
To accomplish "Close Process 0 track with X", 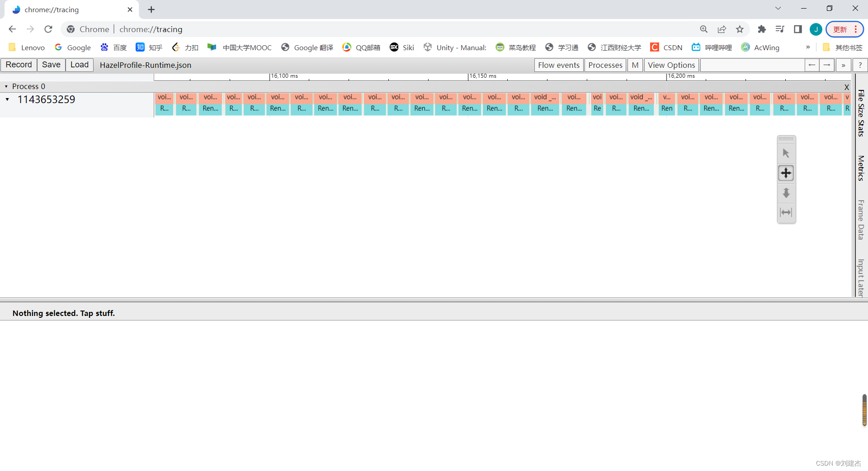I will (847, 87).
